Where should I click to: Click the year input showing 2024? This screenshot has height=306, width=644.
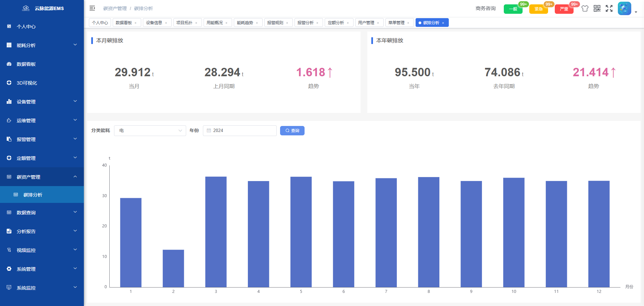click(240, 131)
